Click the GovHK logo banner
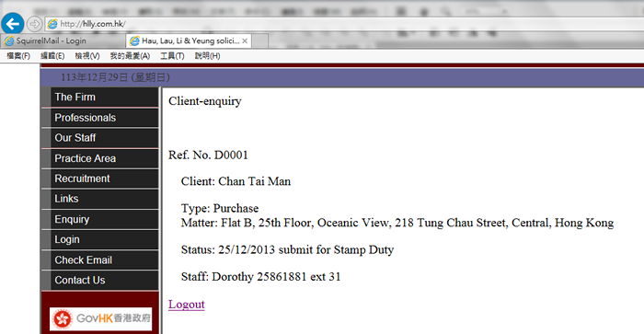 pos(100,318)
